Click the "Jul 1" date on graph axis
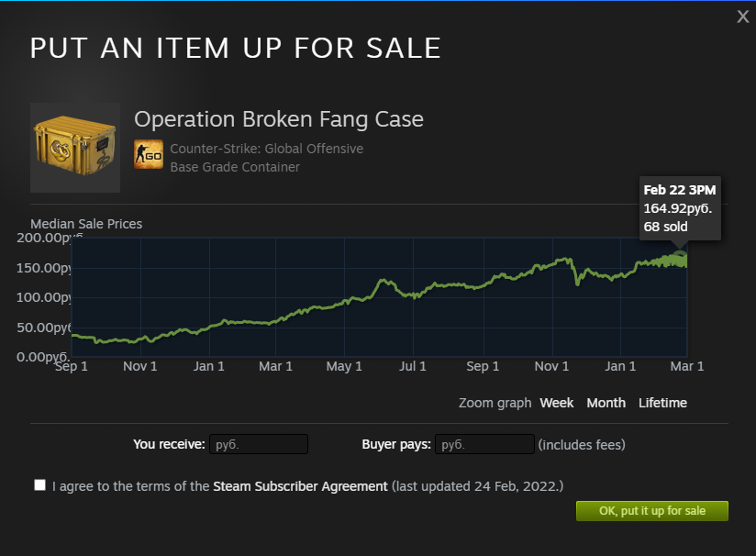This screenshot has height=556, width=756. (413, 367)
